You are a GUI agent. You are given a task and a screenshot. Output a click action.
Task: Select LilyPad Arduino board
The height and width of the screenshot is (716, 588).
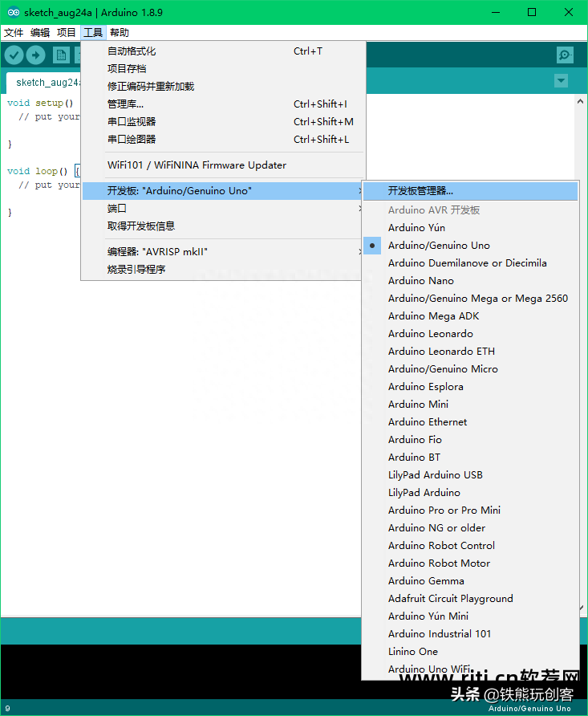point(470,493)
